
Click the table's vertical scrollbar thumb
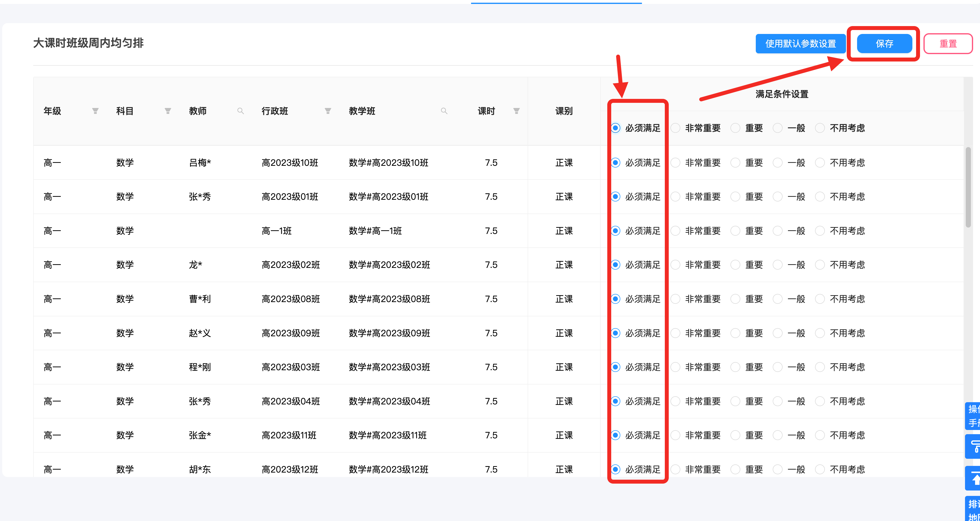coord(968,187)
